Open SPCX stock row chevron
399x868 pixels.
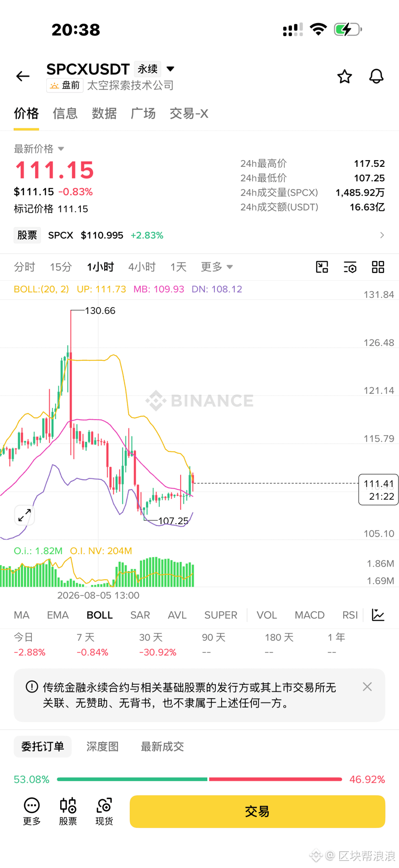pos(382,235)
